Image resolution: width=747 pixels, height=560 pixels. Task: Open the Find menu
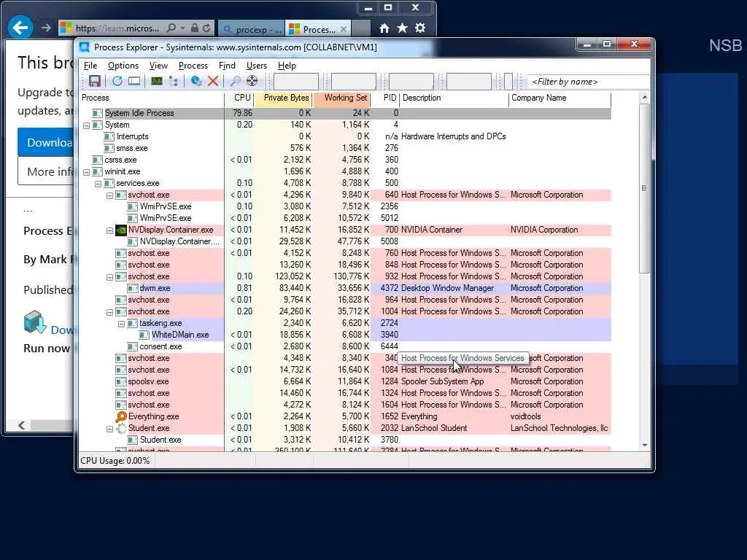[227, 66]
